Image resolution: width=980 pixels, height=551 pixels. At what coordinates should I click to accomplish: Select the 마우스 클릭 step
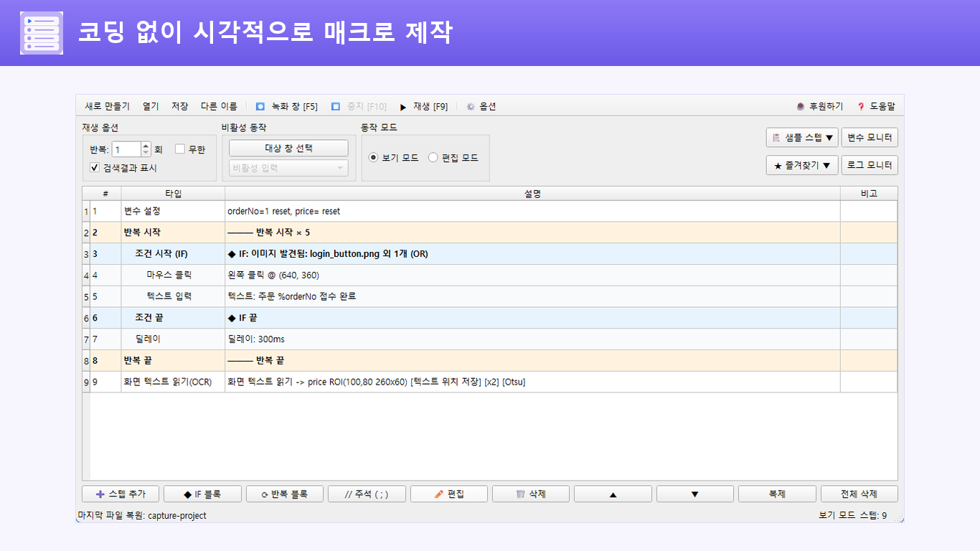(x=490, y=275)
